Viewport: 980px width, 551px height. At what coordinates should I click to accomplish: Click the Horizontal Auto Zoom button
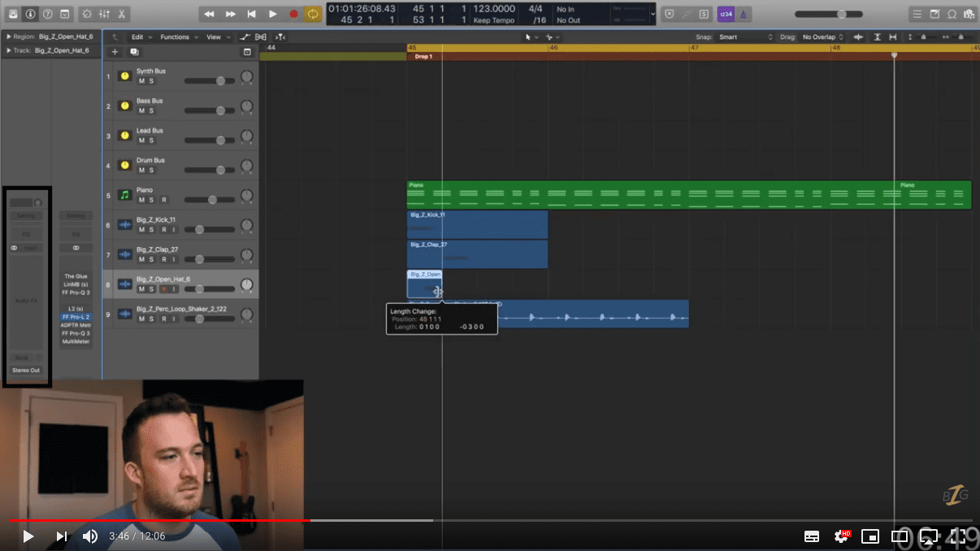tap(893, 37)
